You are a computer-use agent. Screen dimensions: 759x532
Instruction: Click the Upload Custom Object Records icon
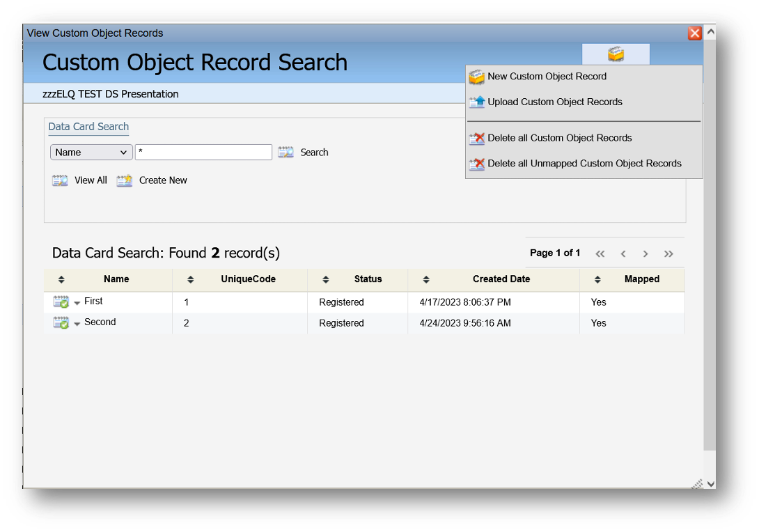476,102
